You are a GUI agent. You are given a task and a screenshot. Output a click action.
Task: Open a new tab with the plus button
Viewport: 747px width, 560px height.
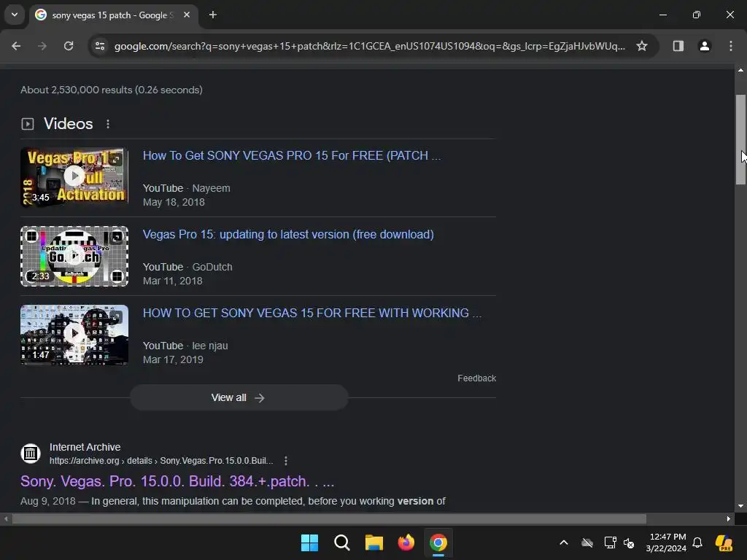213,15
